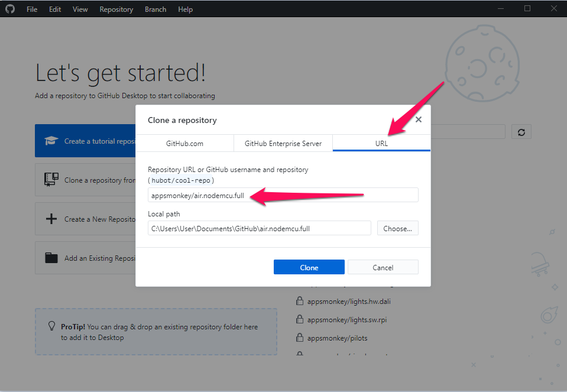This screenshot has height=392, width=567.
Task: Open the View menu
Action: pos(80,9)
